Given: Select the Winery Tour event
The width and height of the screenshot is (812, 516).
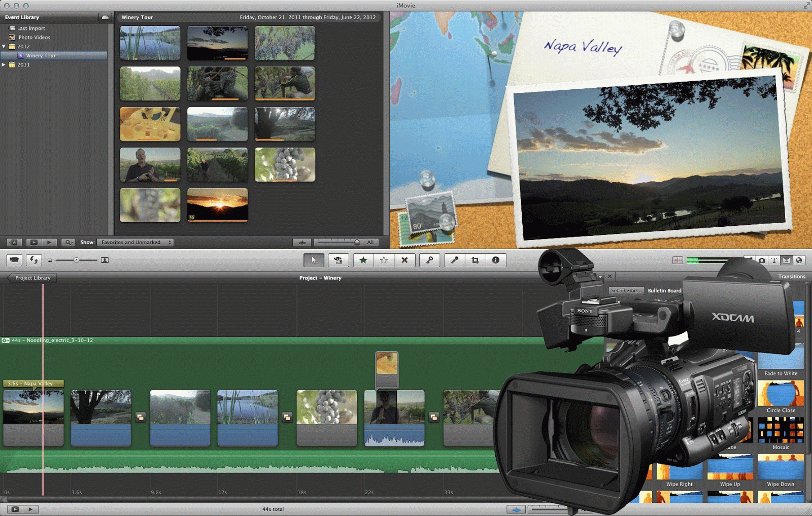Looking at the screenshot, I should [x=54, y=55].
